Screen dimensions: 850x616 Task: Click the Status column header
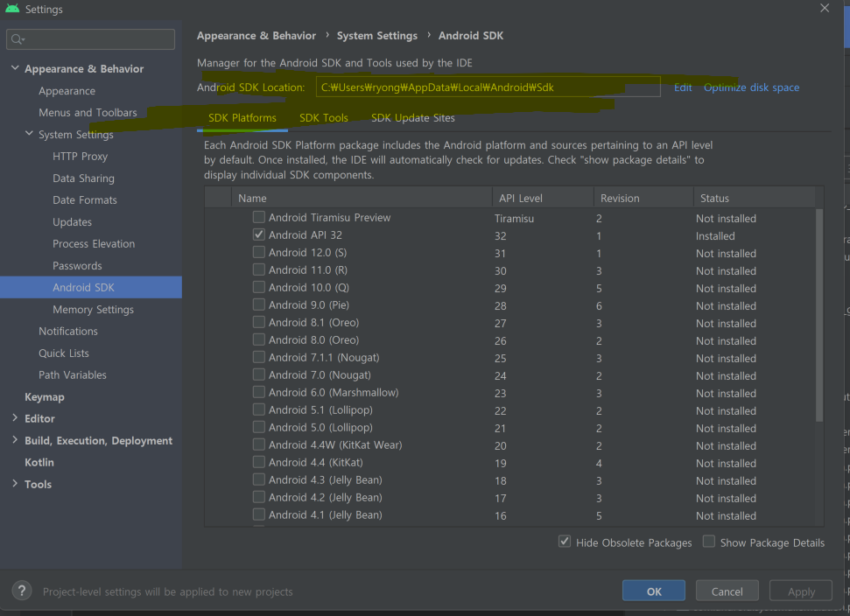tap(754, 198)
